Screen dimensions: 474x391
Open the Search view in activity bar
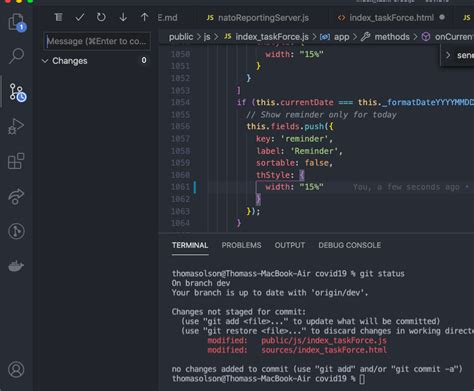pos(16,56)
